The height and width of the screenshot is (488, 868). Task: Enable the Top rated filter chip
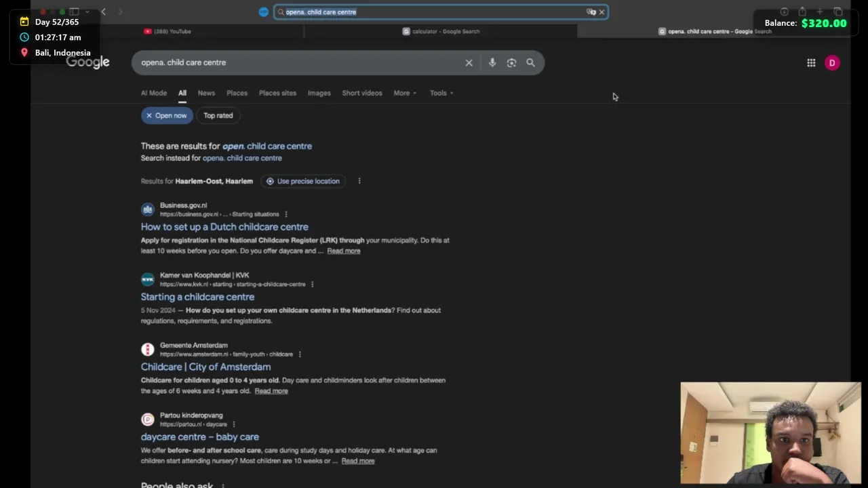(x=218, y=115)
